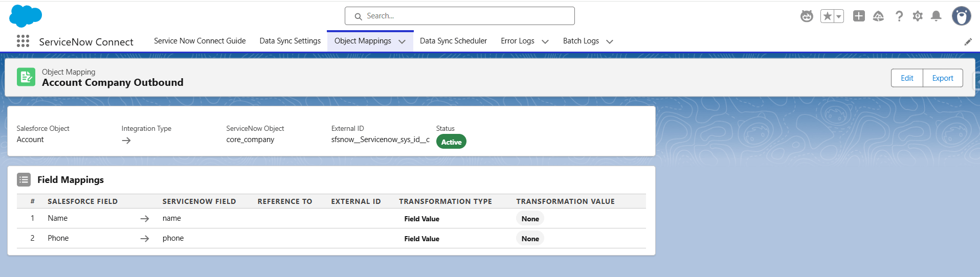The image size is (980, 277).
Task: Expand the Error Logs tab chevron
Action: point(545,42)
